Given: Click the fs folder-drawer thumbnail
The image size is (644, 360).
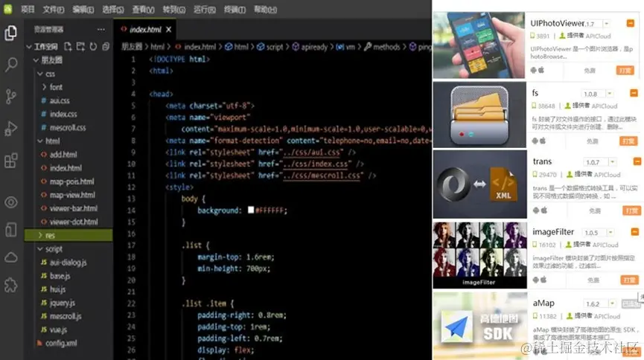Looking at the screenshot, I should click(x=479, y=115).
